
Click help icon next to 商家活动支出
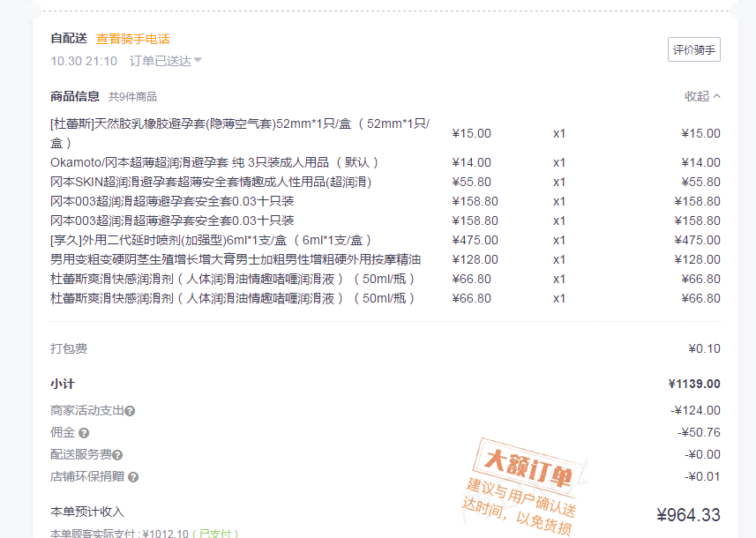(x=130, y=411)
